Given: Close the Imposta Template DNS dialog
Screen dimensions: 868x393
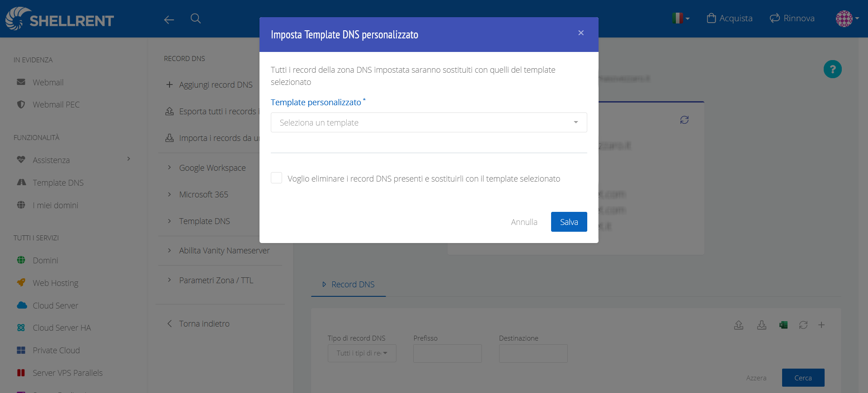Looking at the screenshot, I should click(581, 33).
